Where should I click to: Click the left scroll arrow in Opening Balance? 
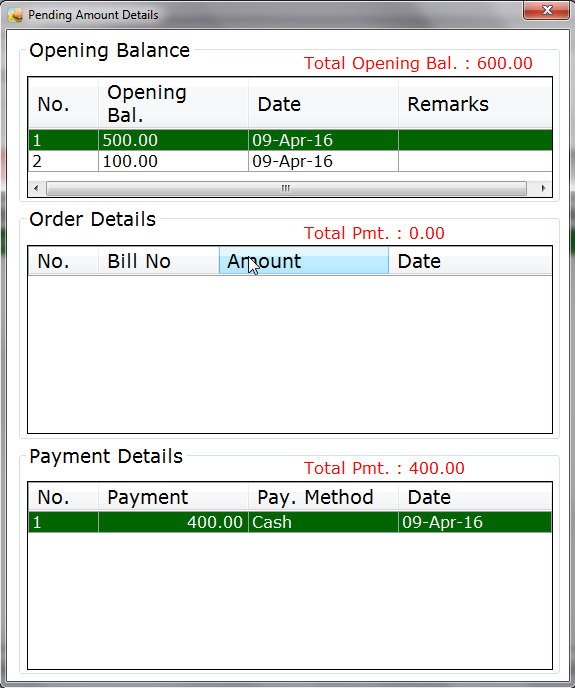point(36,188)
